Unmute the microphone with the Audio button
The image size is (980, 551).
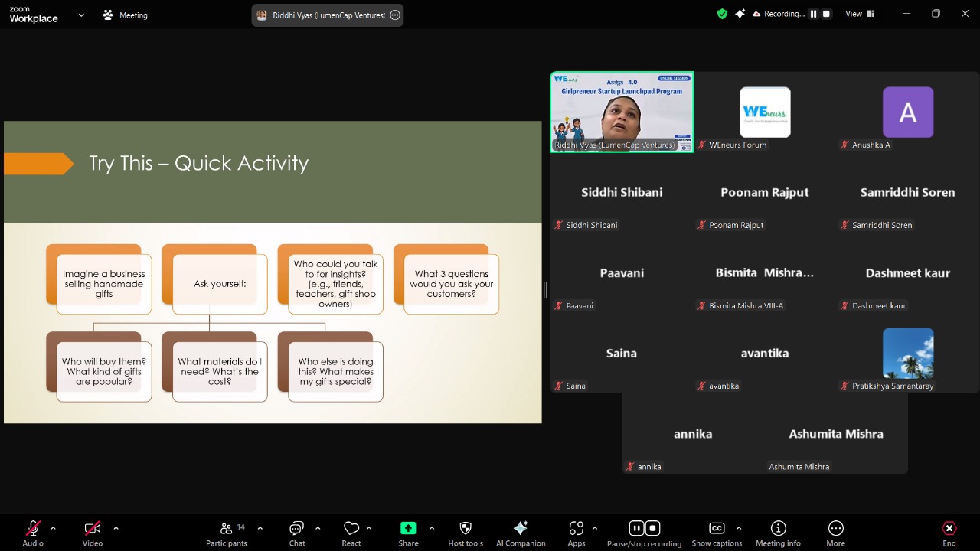33,529
